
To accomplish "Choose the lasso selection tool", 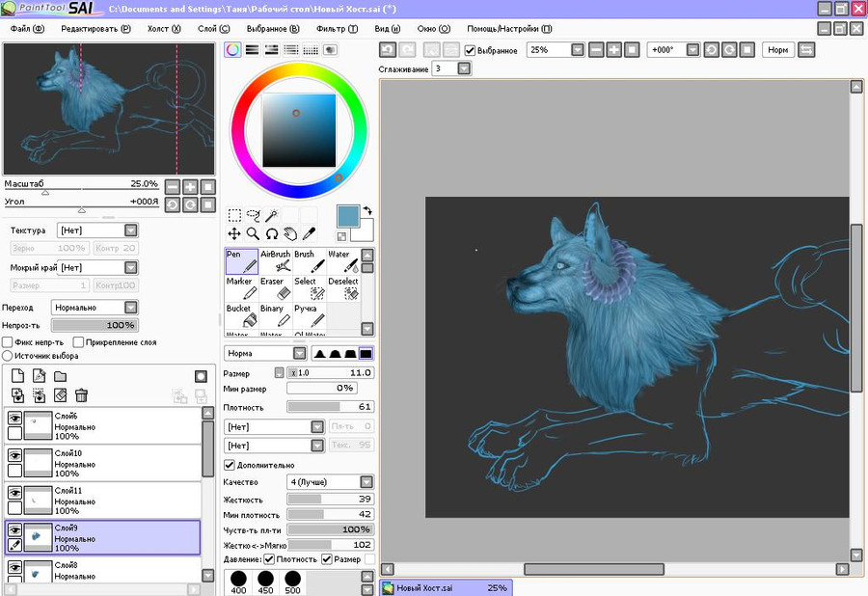I will (253, 215).
